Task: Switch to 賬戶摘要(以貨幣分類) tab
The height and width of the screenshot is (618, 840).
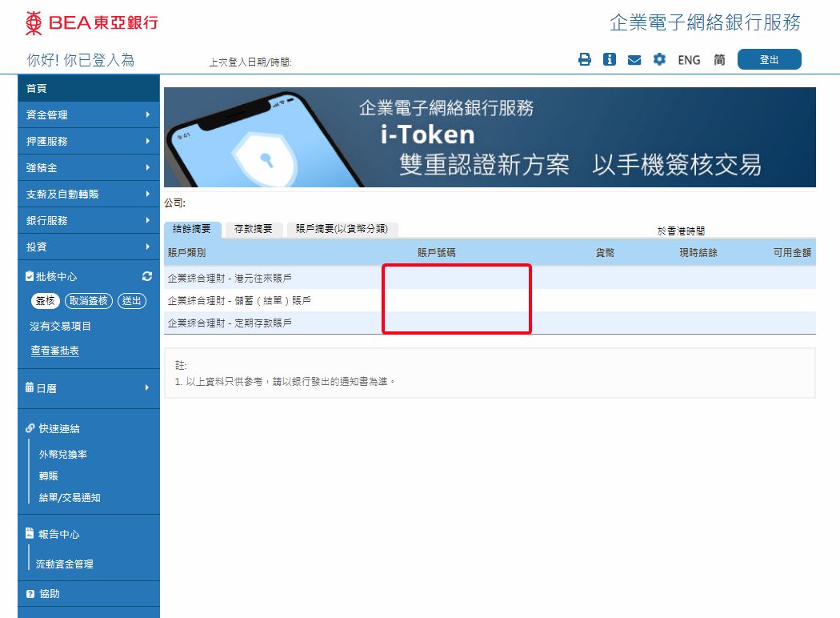Action: pos(342,229)
